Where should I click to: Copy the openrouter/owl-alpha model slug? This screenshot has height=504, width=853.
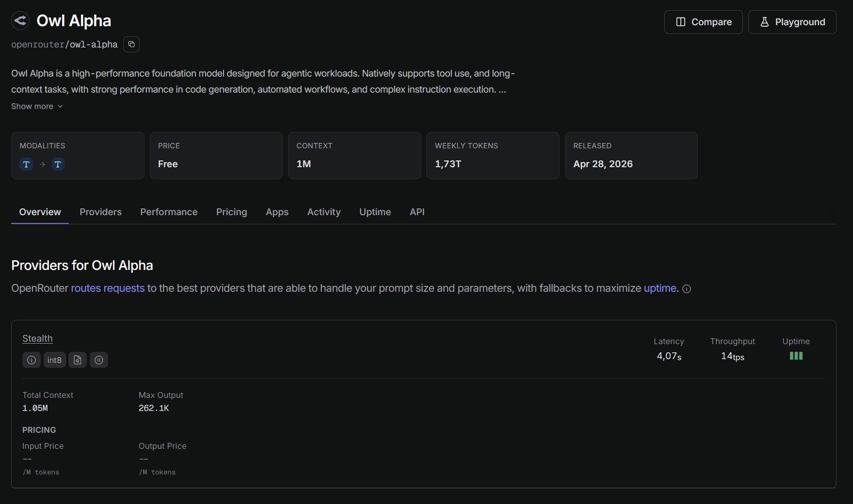click(131, 44)
